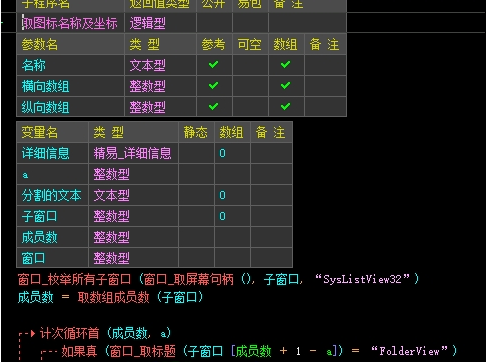Select the parameter name 名称

pos(34,65)
